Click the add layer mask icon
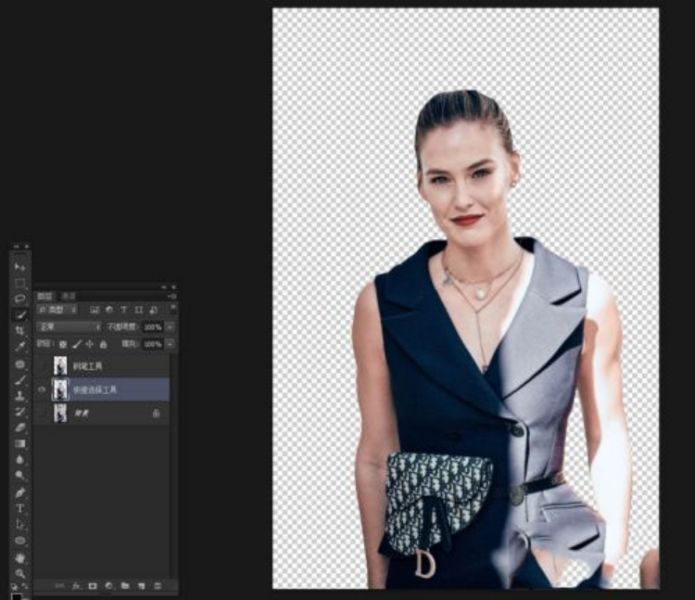The width and height of the screenshot is (695, 600). coord(92,586)
